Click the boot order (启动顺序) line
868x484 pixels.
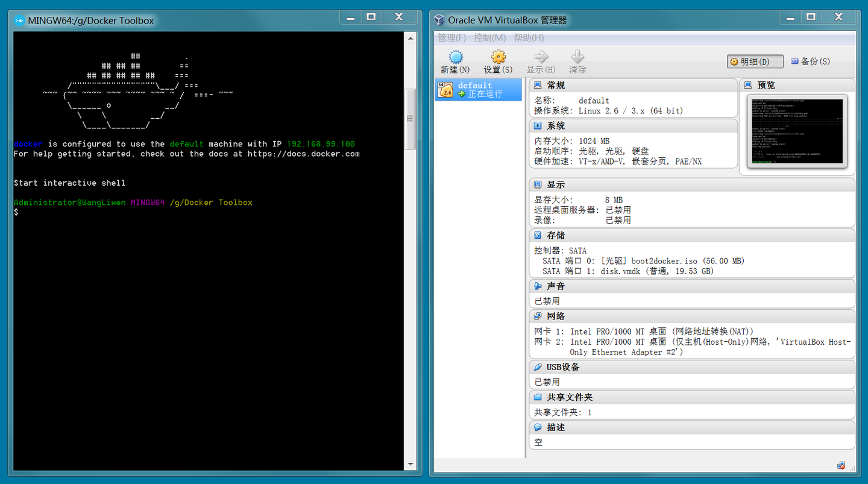pos(591,151)
